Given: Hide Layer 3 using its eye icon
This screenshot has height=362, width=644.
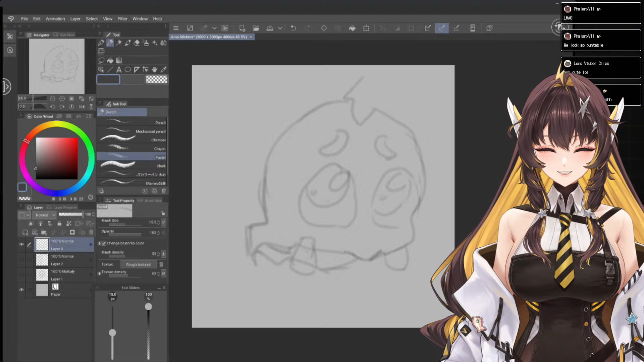Looking at the screenshot, I should 21,244.
